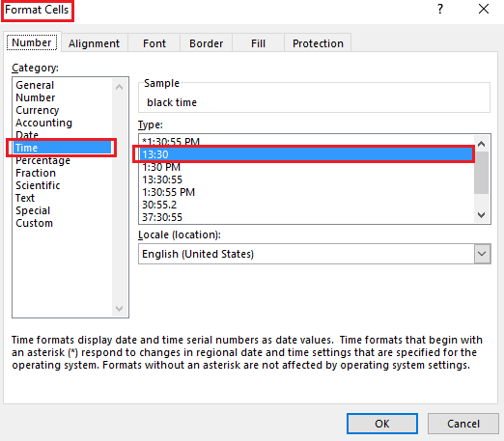Switch to the Alignment tab
This screenshot has height=441, width=504.
pos(94,43)
